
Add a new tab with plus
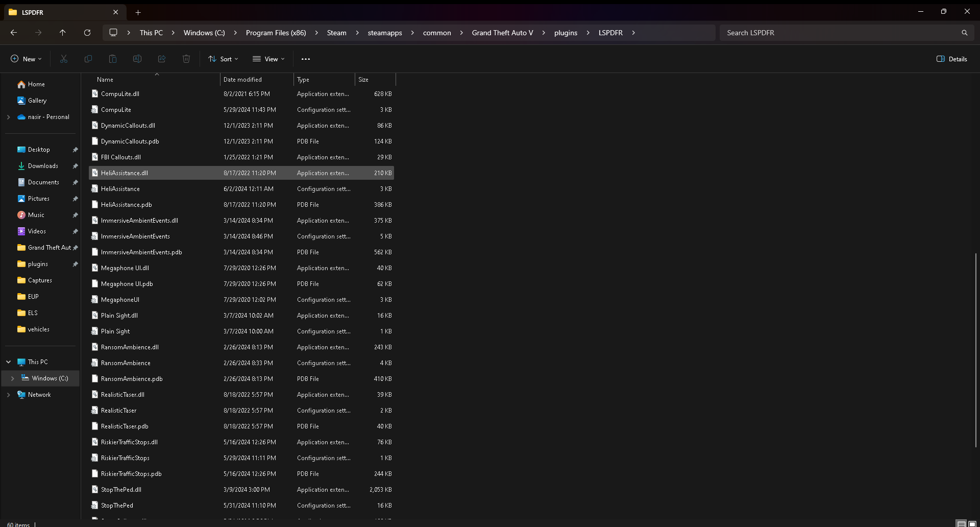coord(138,12)
